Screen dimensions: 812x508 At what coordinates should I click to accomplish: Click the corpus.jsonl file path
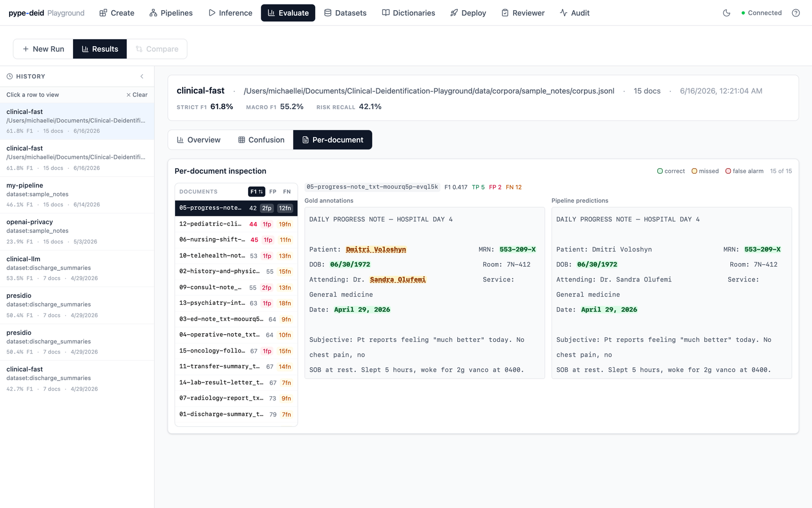click(429, 91)
